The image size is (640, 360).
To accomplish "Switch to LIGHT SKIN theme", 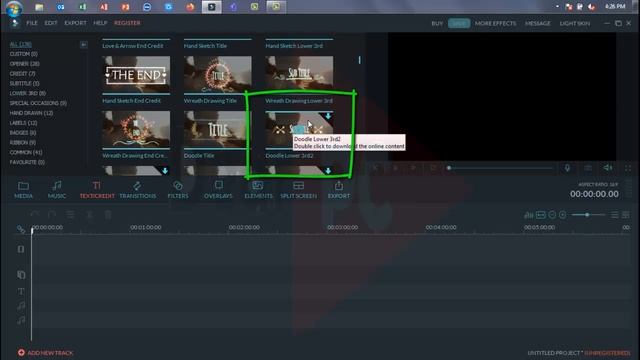I will [x=575, y=24].
